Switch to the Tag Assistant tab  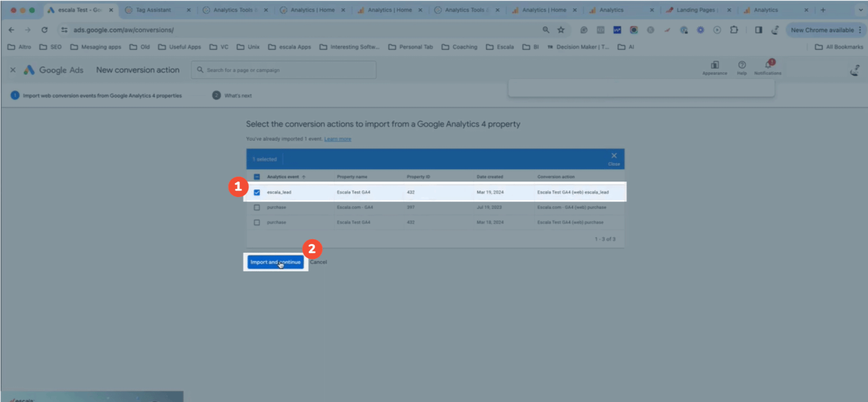point(154,10)
